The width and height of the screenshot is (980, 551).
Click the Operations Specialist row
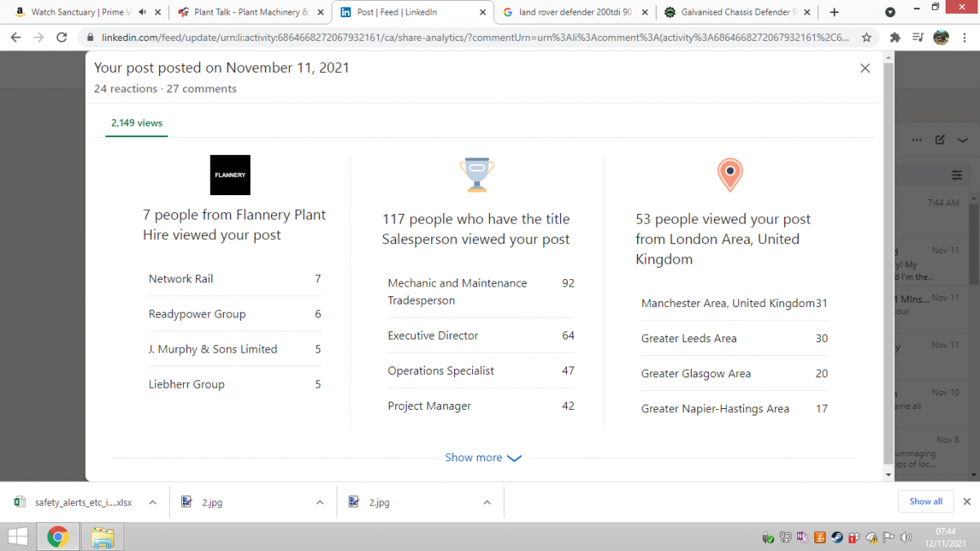481,371
